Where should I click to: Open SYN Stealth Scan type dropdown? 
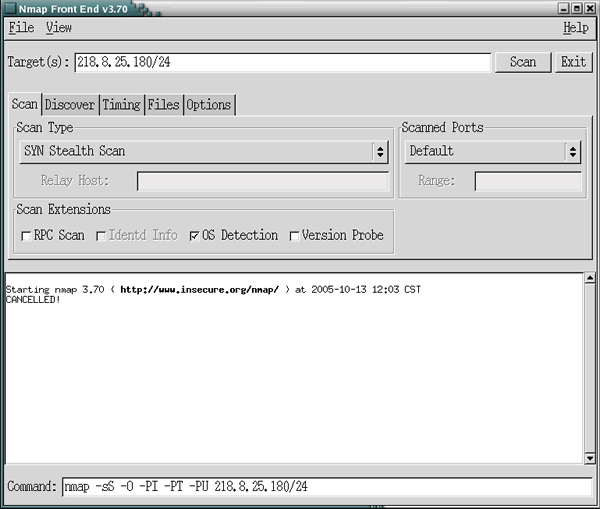204,151
